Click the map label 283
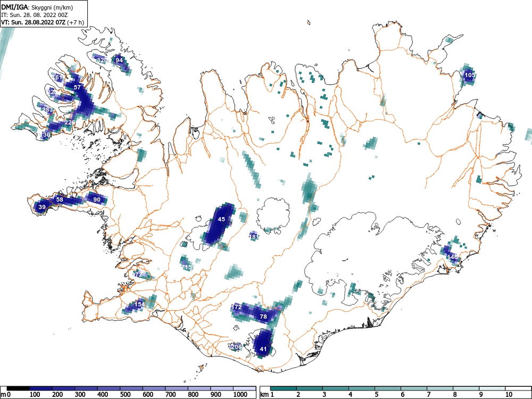This screenshot has width=532, height=399. (48, 110)
